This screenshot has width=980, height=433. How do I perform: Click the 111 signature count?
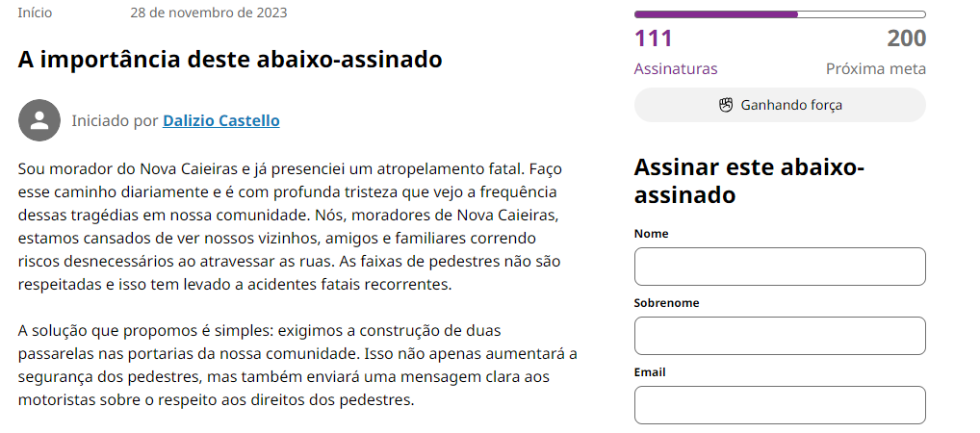tap(654, 39)
